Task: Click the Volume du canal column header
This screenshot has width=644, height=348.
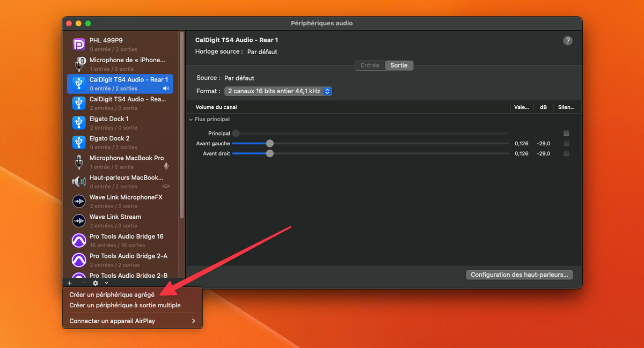Action: [216, 107]
